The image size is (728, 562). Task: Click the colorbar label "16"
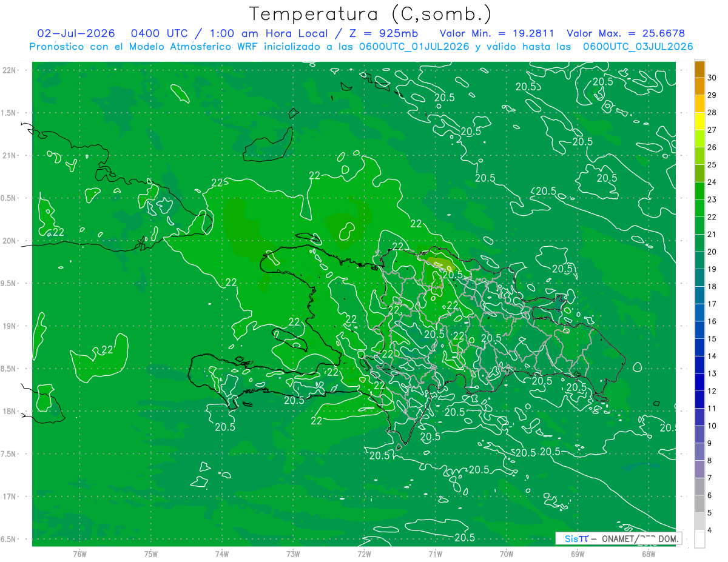tap(712, 321)
